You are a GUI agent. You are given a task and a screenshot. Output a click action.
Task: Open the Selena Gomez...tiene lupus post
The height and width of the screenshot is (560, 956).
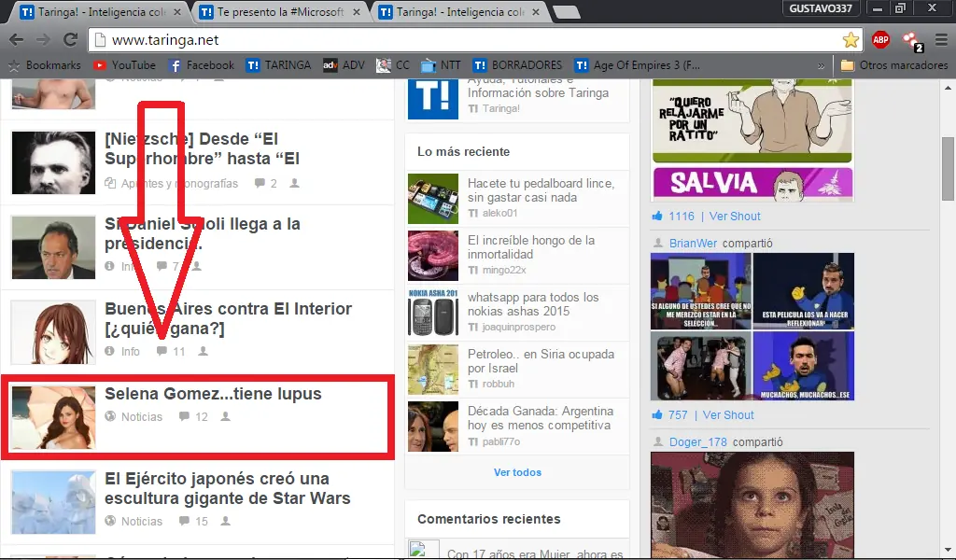pyautogui.click(x=213, y=394)
